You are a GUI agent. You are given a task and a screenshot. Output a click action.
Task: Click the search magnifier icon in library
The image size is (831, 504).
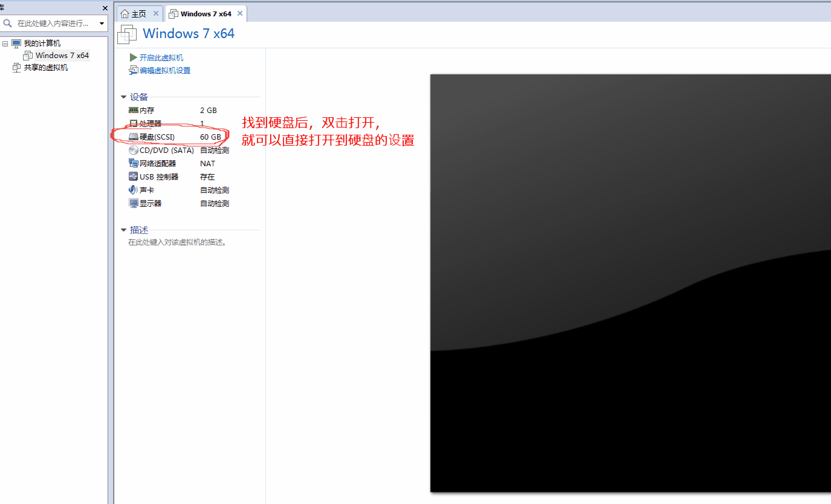[8, 23]
